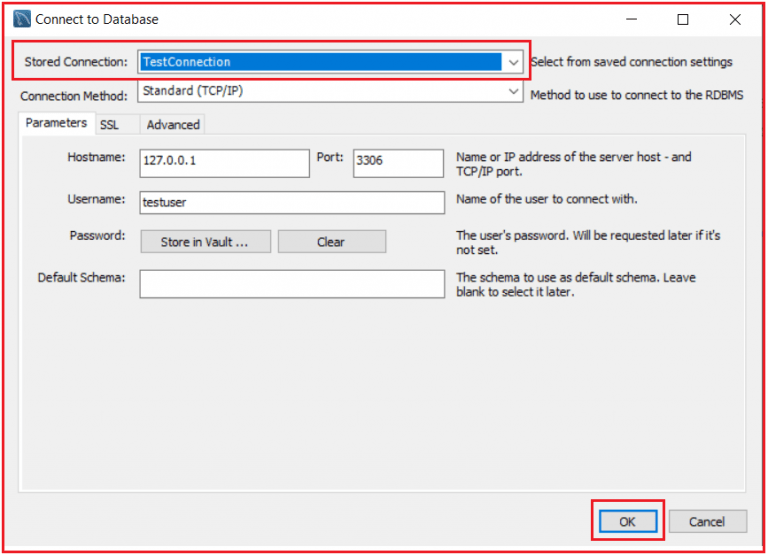This screenshot has width=768, height=555.
Task: Open the Advanced tab
Action: tap(173, 125)
